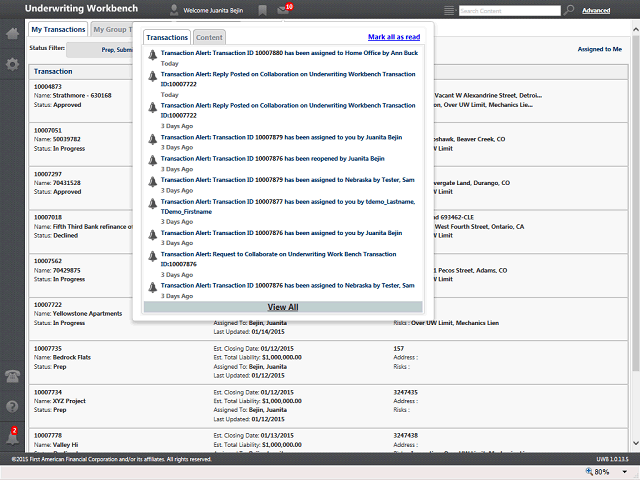Click the Mark all as read link

[x=394, y=37]
